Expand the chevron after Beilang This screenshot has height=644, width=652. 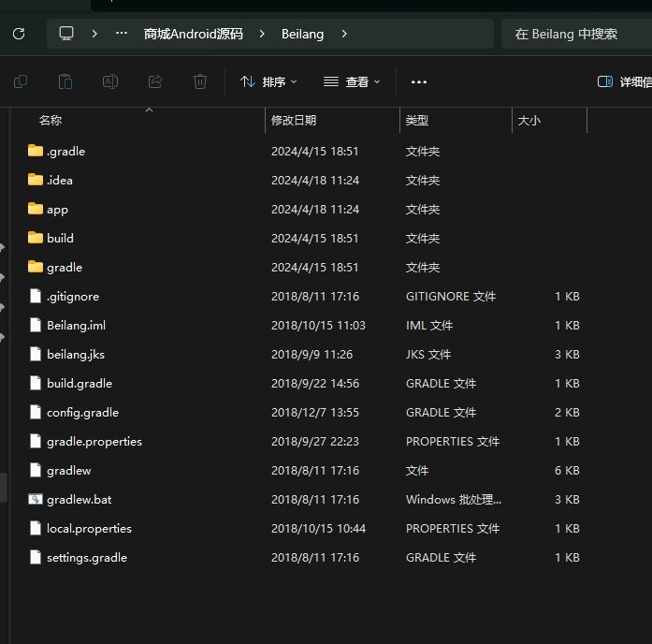(x=344, y=34)
